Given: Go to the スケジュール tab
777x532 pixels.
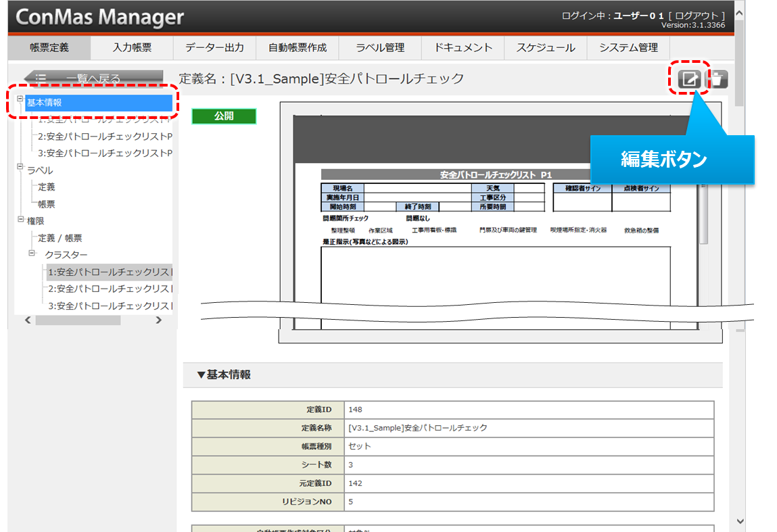Looking at the screenshot, I should [545, 48].
